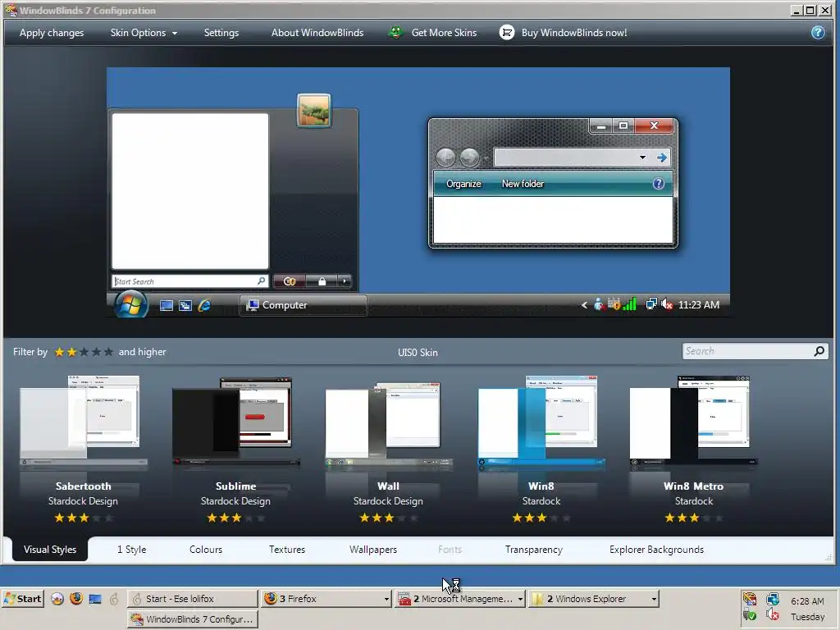Screen dimensions: 840x630
Task: Click the switch windows icon in preview taskbar
Action: click(x=185, y=305)
